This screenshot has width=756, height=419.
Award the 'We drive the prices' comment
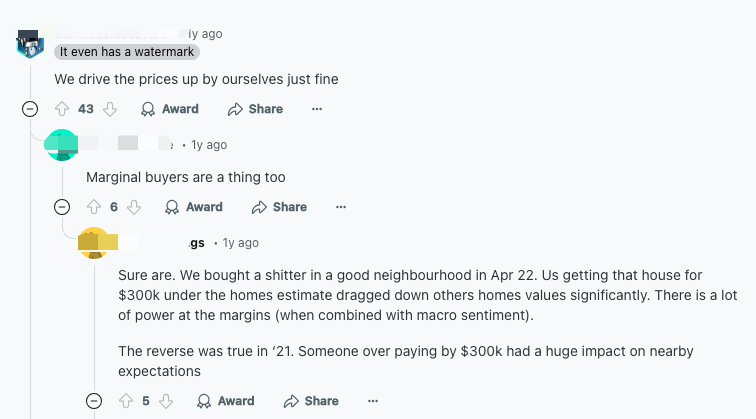point(170,109)
